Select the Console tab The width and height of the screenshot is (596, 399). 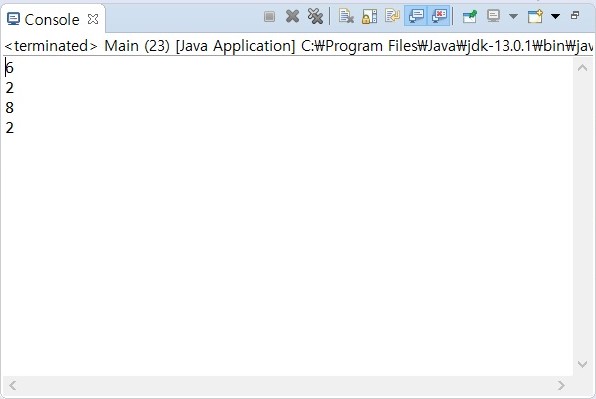coord(52,19)
